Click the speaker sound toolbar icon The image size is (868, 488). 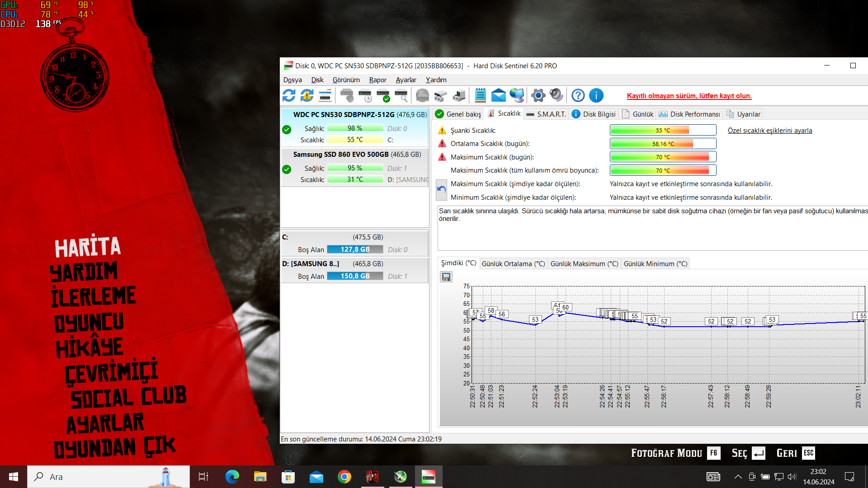tap(556, 96)
